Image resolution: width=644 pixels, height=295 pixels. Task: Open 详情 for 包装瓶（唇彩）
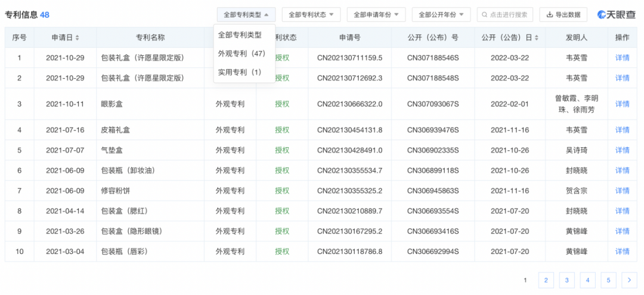click(x=622, y=251)
